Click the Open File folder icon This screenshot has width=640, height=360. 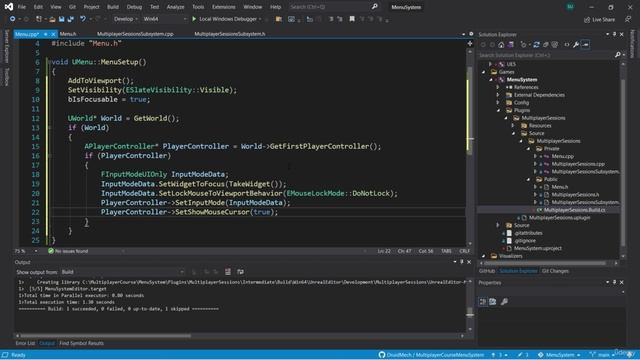pos(52,19)
